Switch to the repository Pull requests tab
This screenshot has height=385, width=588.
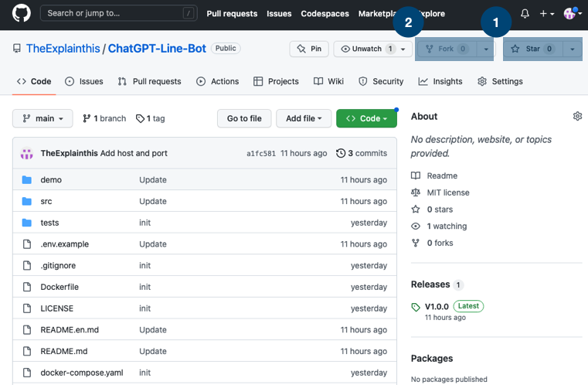[x=149, y=81]
